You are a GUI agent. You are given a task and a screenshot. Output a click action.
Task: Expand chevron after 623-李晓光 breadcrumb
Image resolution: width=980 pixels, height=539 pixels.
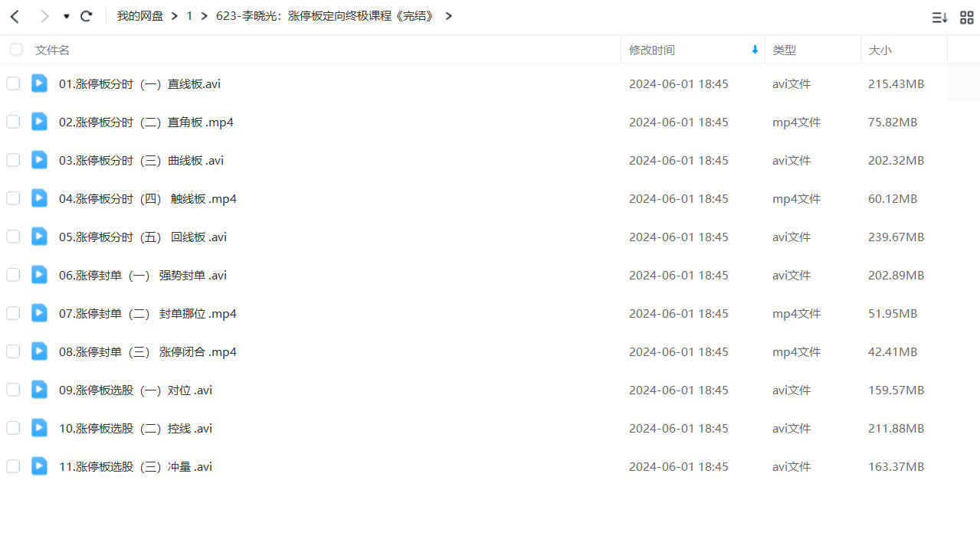448,16
